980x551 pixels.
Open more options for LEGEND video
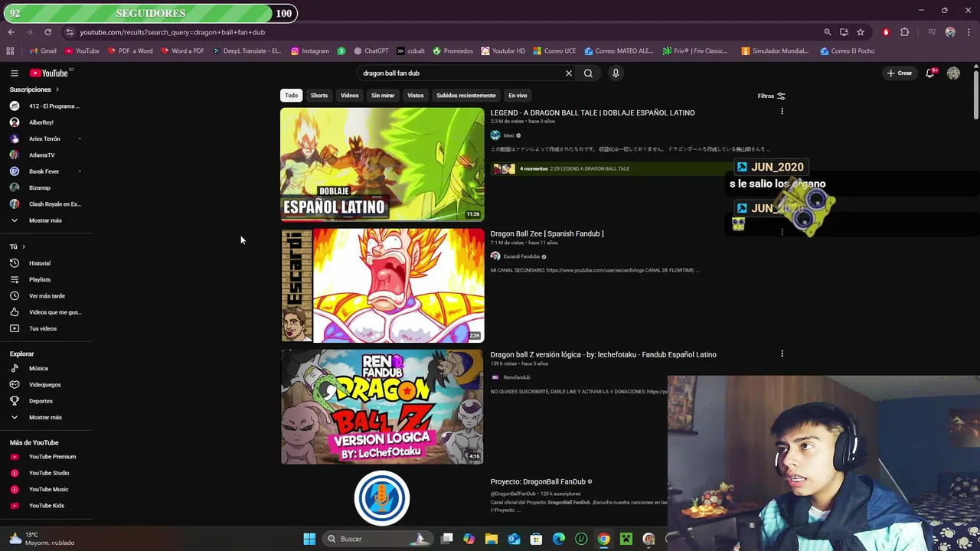[x=782, y=112]
